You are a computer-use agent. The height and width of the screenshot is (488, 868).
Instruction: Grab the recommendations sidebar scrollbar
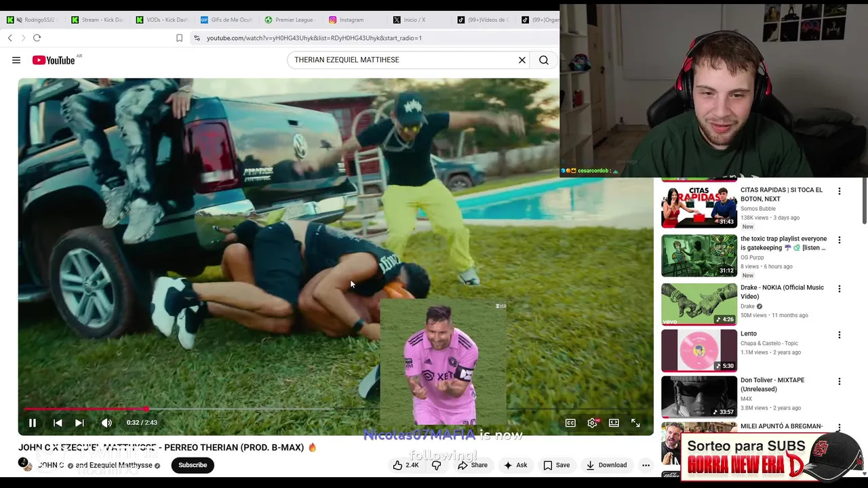click(864, 201)
